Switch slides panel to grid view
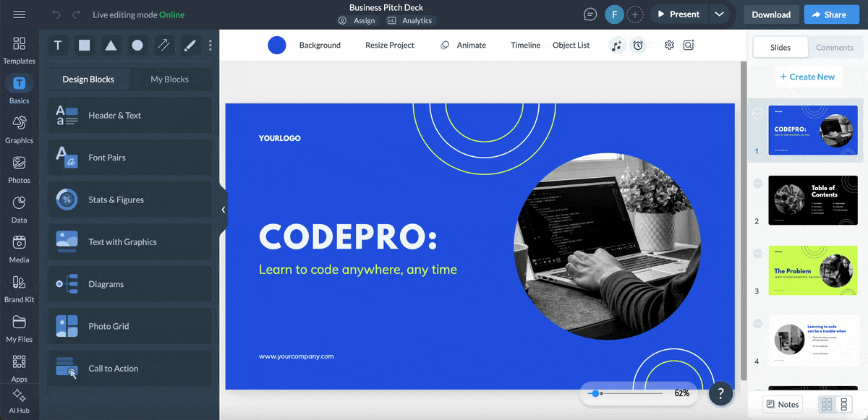Image resolution: width=868 pixels, height=420 pixels. [827, 405]
